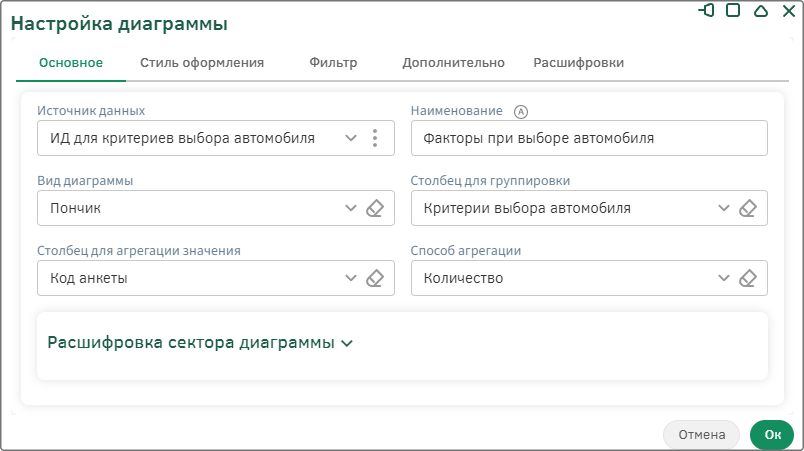804x451 pixels.
Task: Open the Код анкеты dropdown arrow
Action: [351, 278]
